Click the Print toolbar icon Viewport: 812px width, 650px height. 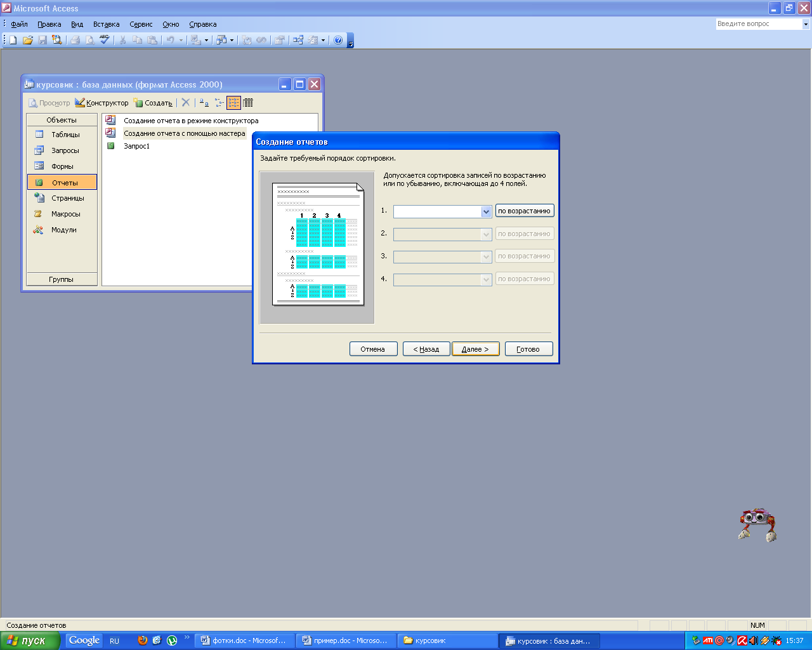coord(75,40)
